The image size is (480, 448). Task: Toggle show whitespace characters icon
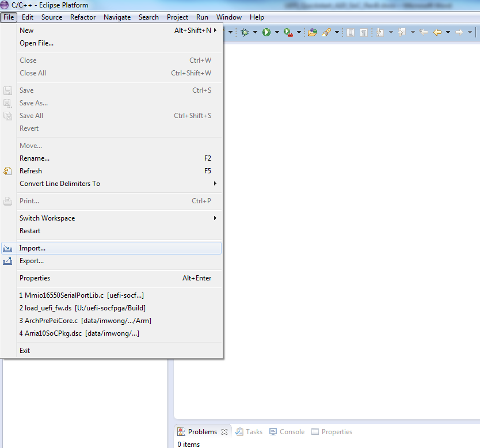click(x=363, y=32)
